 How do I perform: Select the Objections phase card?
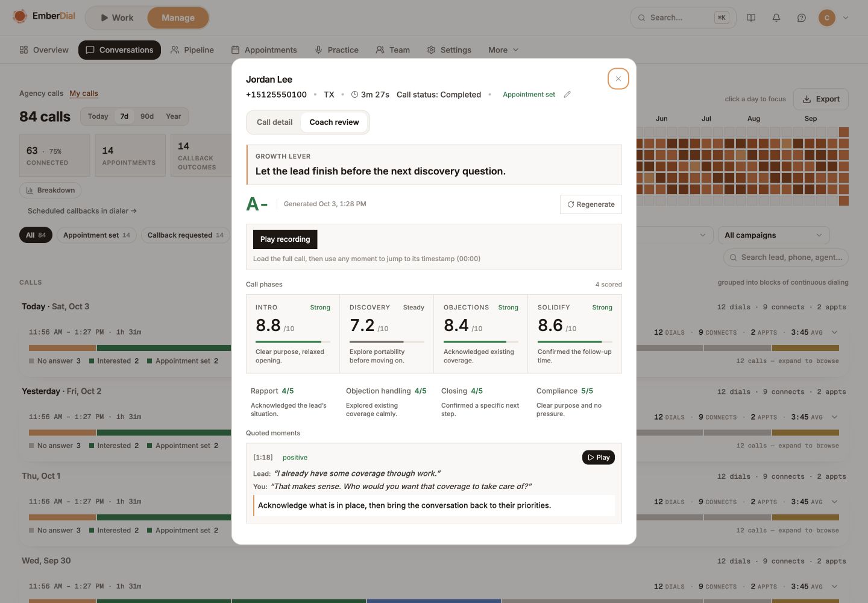click(x=481, y=334)
